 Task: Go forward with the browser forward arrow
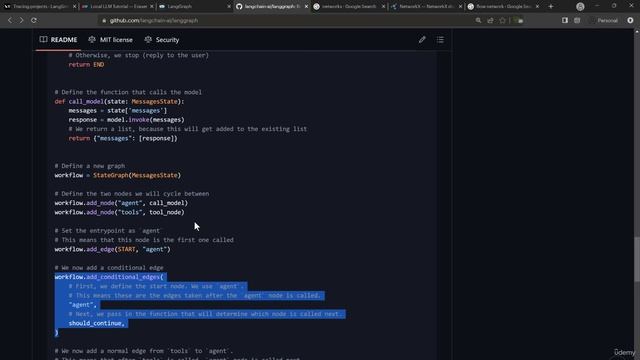tap(21, 20)
